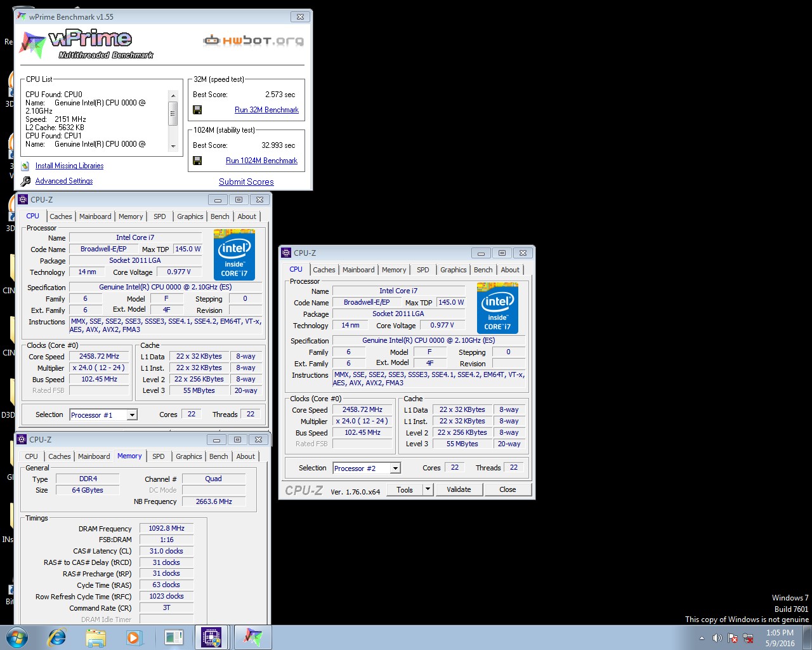
Task: Click the Level 3 cache 55 MBytes in Processor #2 window
Action: tap(462, 444)
